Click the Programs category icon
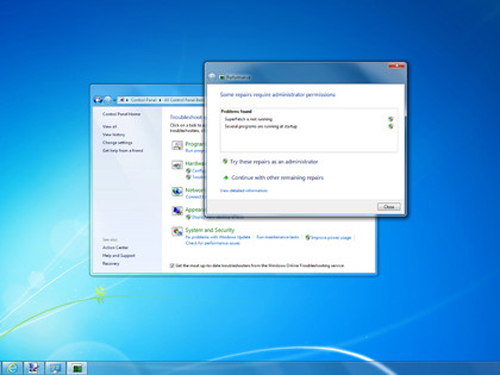 (x=177, y=145)
